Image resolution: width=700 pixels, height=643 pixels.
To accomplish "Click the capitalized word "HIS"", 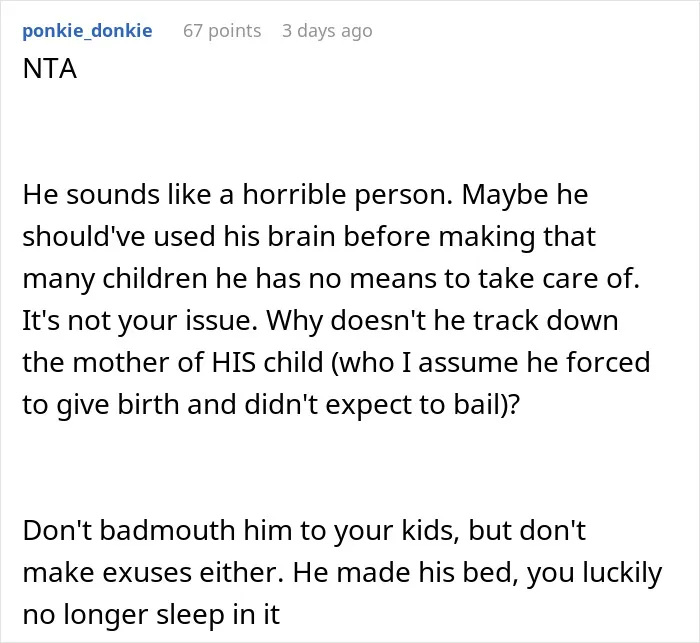I will click(233, 363).
